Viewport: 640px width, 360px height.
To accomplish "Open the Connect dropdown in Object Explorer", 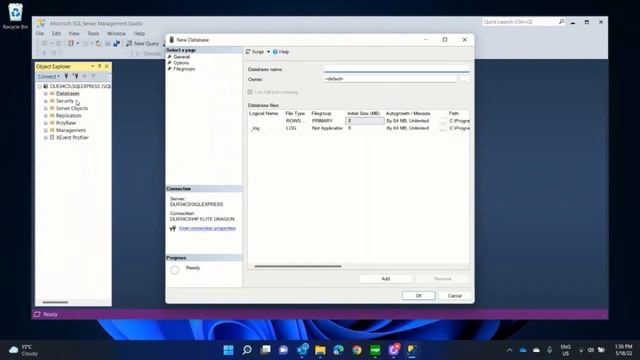I will pyautogui.click(x=49, y=76).
